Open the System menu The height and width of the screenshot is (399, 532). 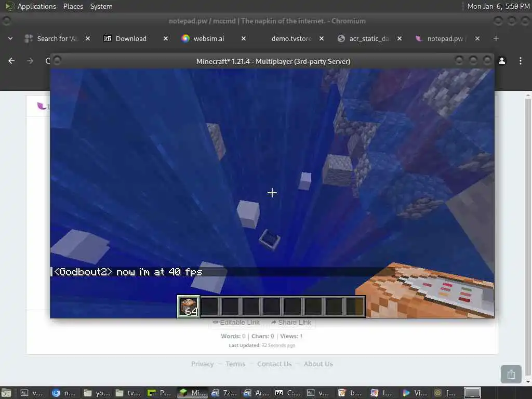(101, 6)
